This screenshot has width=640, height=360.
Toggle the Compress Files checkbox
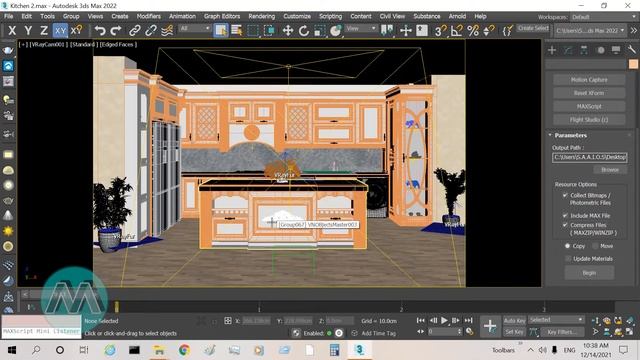click(565, 225)
